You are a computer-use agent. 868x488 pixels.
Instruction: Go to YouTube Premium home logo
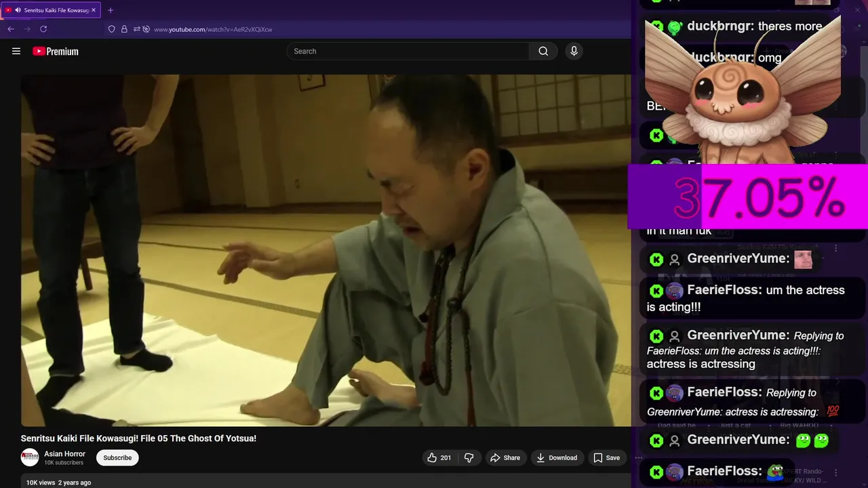pyautogui.click(x=56, y=51)
